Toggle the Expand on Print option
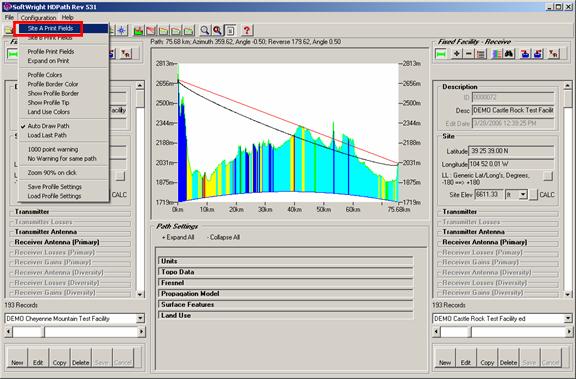 click(x=48, y=61)
